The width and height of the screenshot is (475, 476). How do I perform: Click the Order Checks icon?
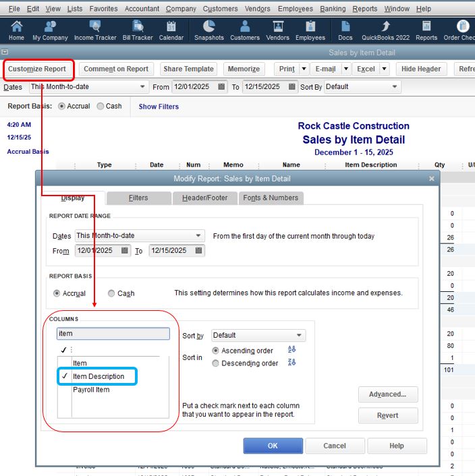(459, 30)
